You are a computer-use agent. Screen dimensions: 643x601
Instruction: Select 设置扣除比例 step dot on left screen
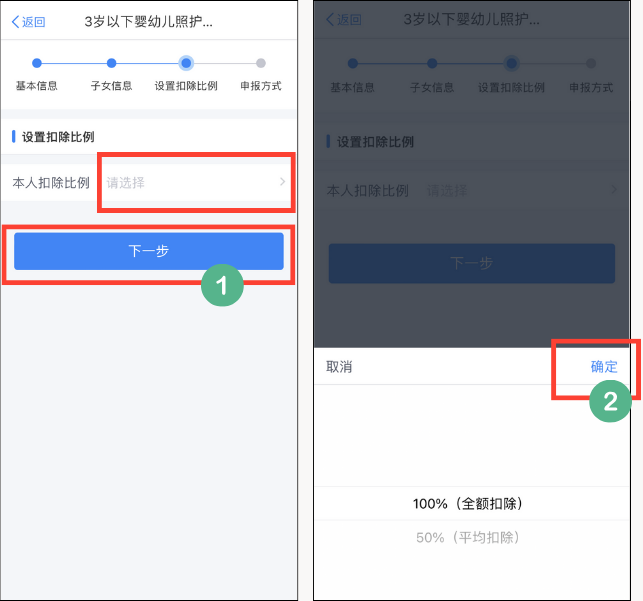click(x=186, y=63)
